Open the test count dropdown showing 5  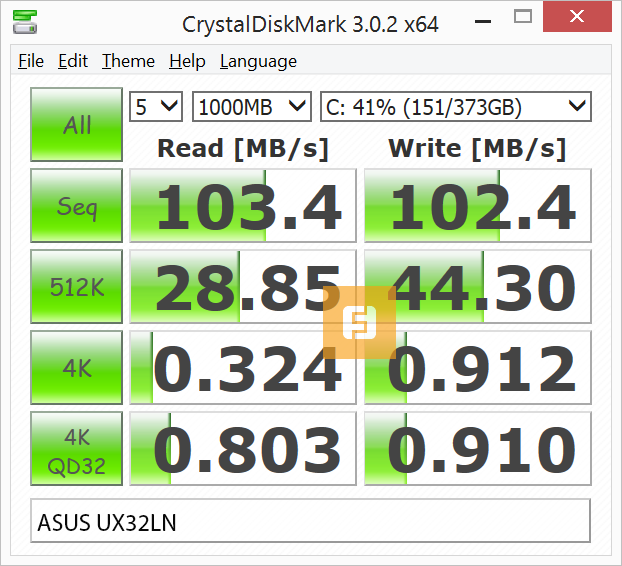156,106
